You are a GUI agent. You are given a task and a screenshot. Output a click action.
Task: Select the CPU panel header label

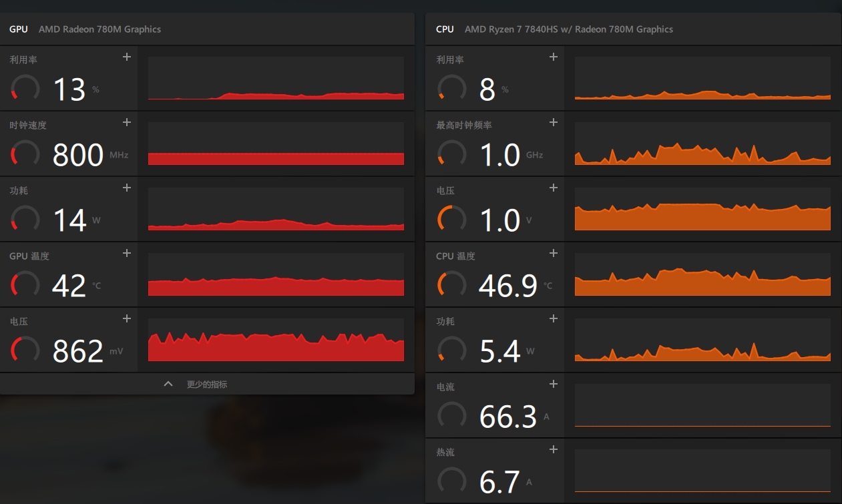(445, 29)
